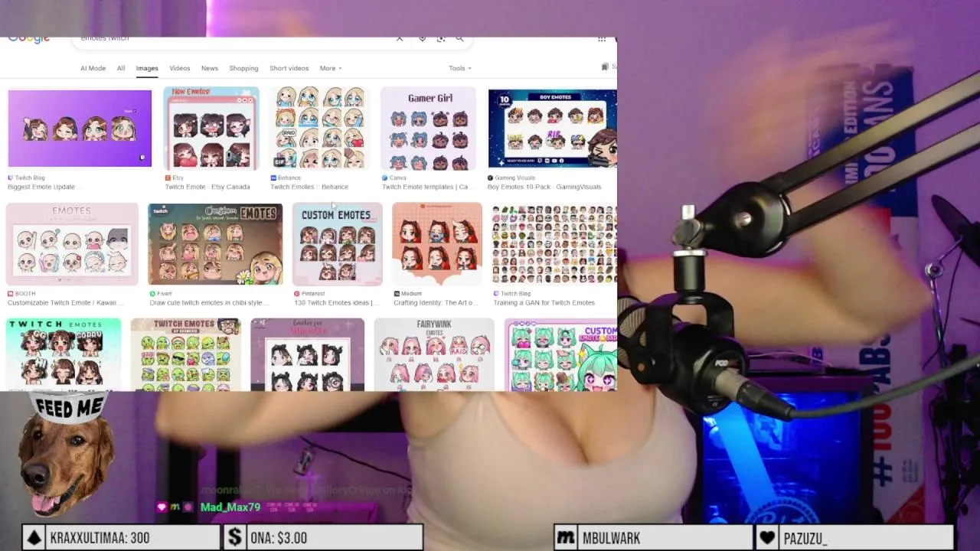Screen dimensions: 980x551
Task: Click the Medium source favicon
Action: pos(397,293)
